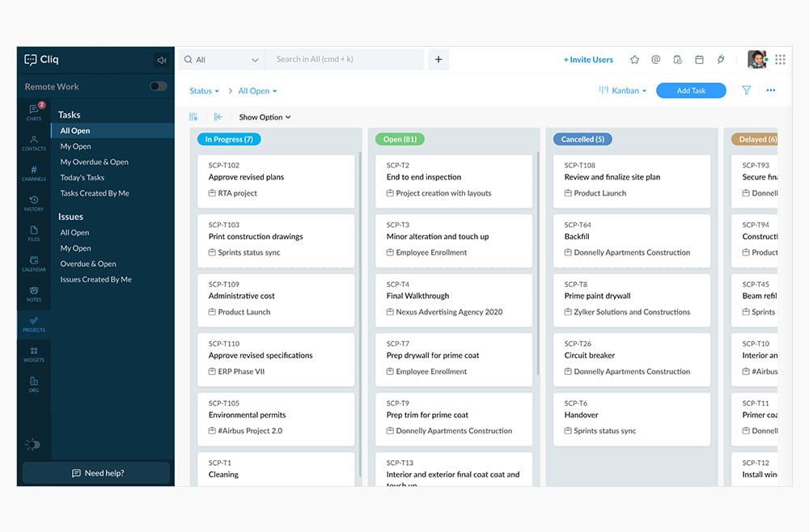Select Issues Created By Me
This screenshot has height=532, width=809.
(95, 280)
